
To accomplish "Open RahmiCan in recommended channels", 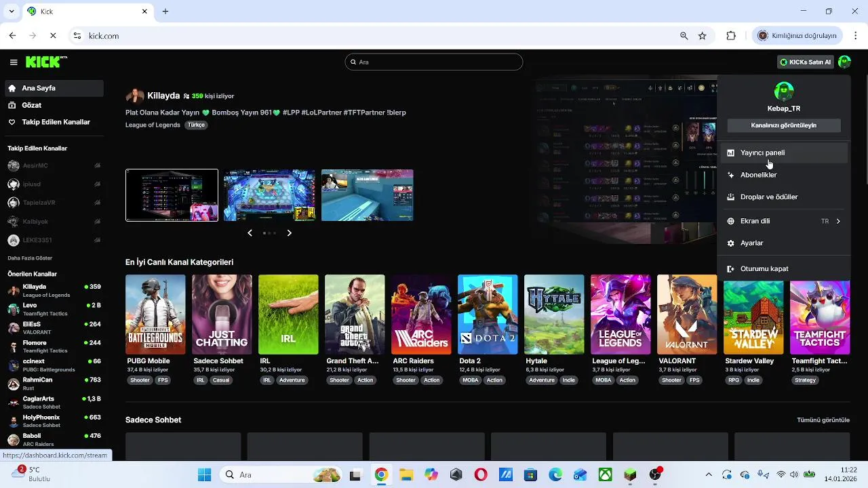I will point(54,384).
